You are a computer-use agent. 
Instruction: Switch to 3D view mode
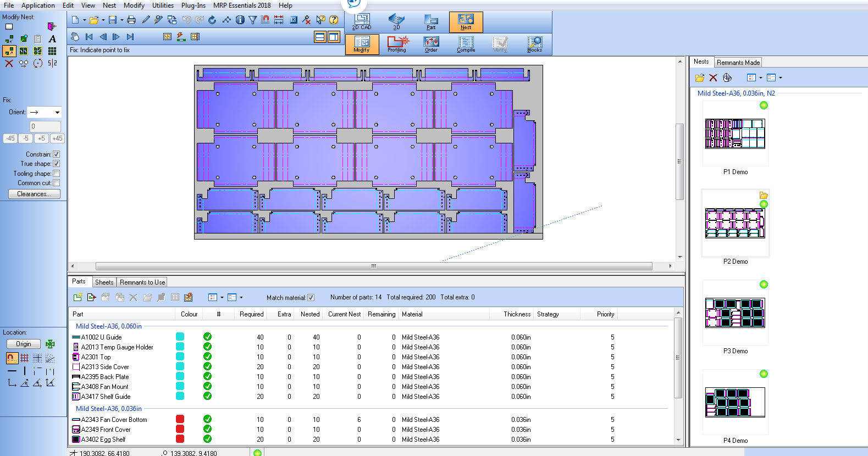pos(396,22)
